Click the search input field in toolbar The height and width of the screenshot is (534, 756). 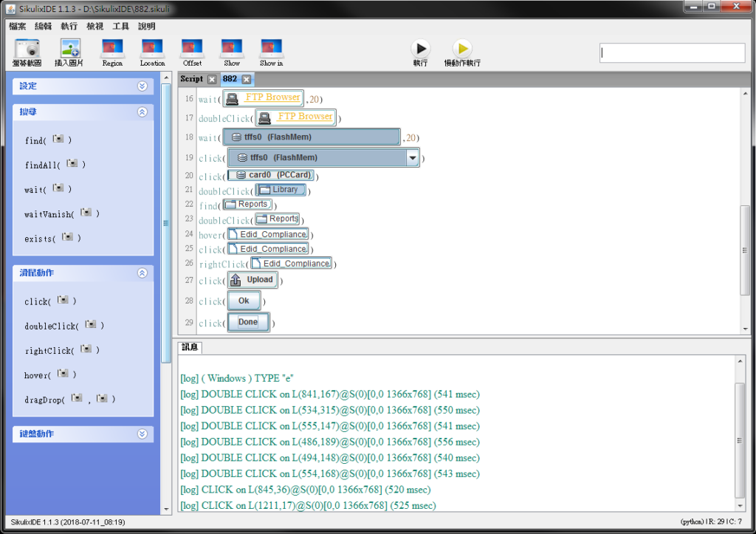coord(672,53)
